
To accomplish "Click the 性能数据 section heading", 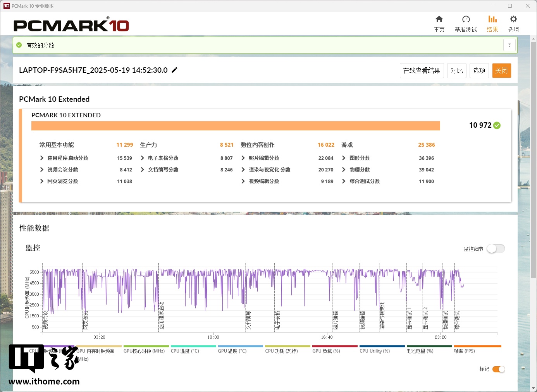I will [x=34, y=228].
